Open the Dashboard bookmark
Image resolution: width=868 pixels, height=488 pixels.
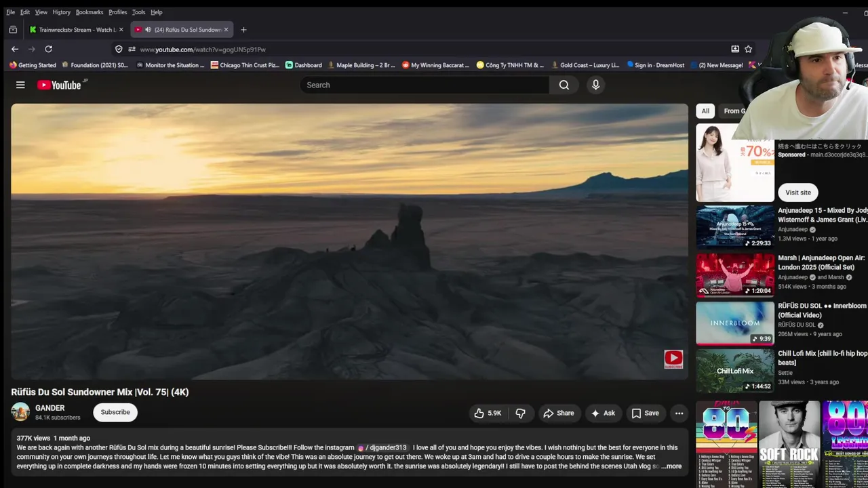pos(303,65)
